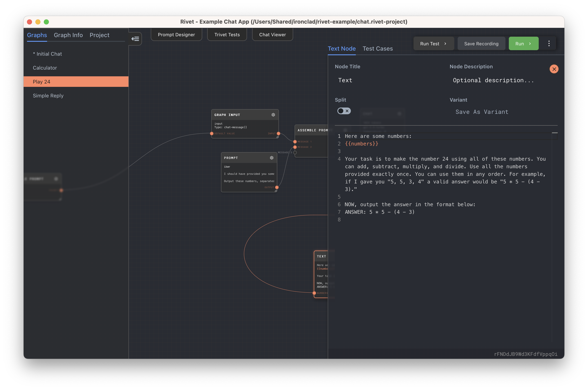588x390 pixels.
Task: Click the Message 2 input port
Action: coord(295,147)
